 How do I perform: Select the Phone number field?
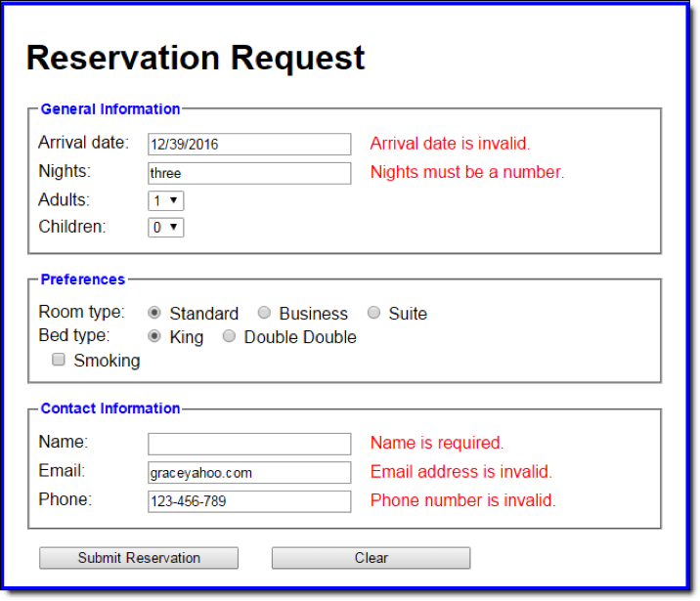pyautogui.click(x=249, y=501)
